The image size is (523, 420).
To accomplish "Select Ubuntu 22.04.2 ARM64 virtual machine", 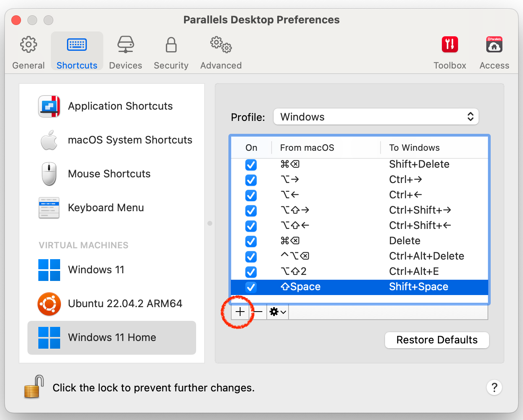I will click(112, 304).
